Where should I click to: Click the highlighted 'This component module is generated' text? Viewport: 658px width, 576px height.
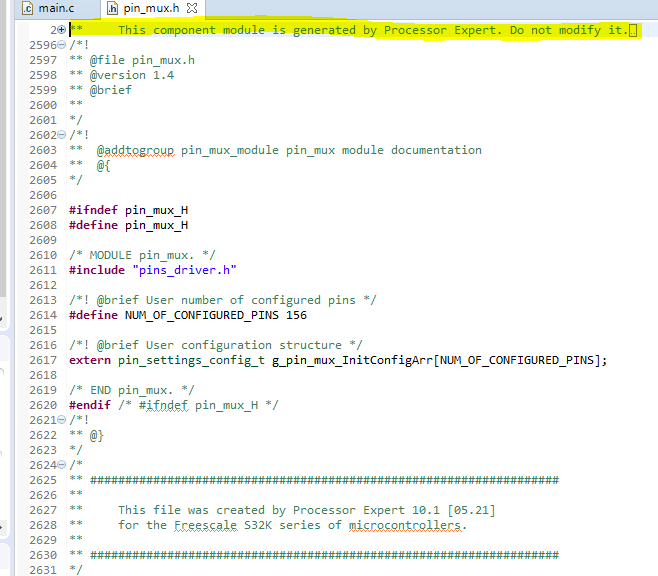tap(237, 30)
